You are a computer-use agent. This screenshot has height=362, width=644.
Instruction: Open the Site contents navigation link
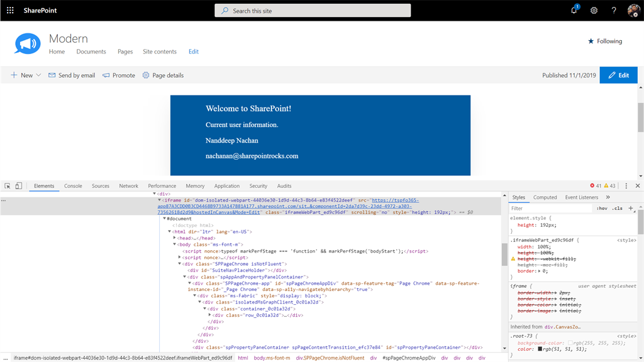click(x=160, y=52)
